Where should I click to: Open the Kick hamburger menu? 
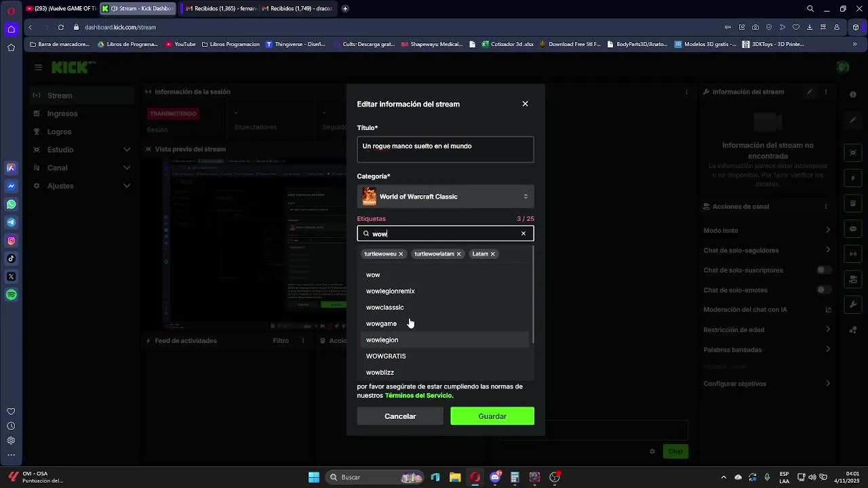point(38,67)
